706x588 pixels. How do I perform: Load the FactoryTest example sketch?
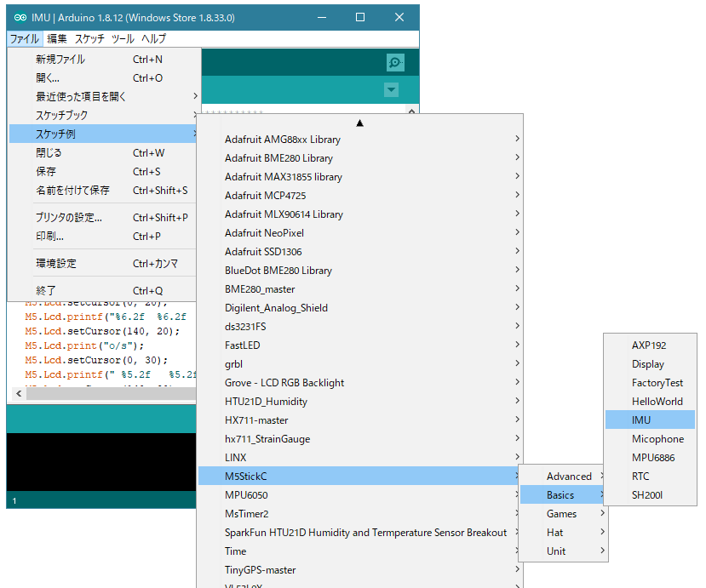point(650,383)
